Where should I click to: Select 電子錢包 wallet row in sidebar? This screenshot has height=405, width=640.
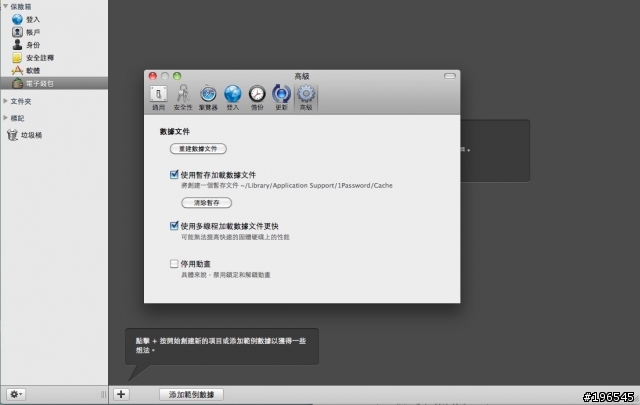tap(54, 83)
